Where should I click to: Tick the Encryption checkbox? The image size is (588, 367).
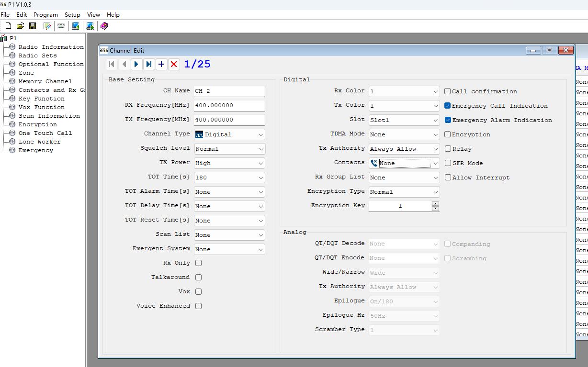click(x=447, y=134)
